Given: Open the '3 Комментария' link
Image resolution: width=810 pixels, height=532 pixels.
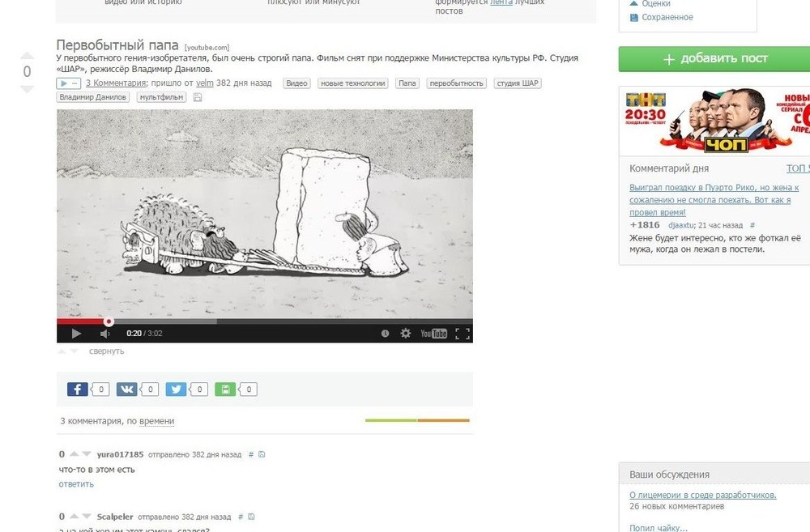Looking at the screenshot, I should point(116,83).
